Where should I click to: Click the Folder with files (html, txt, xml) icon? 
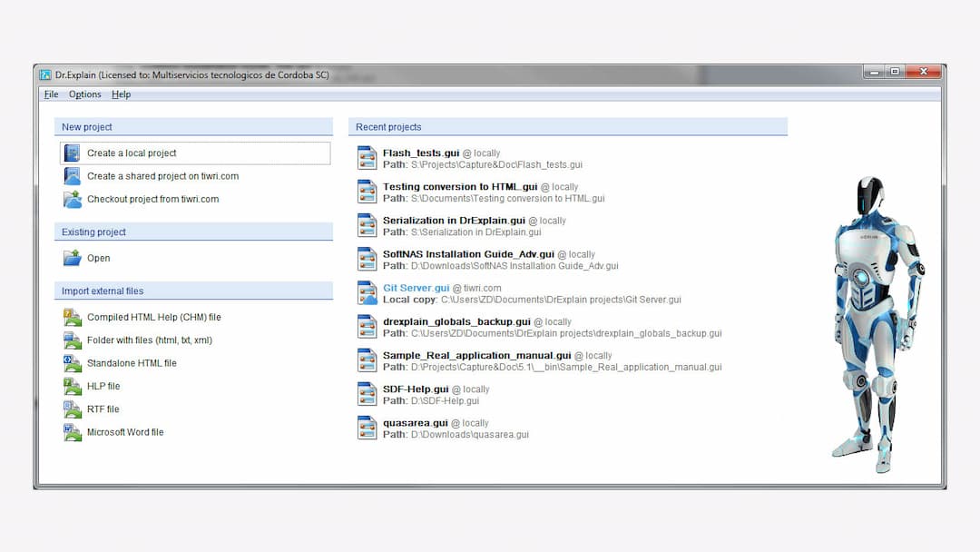pos(73,340)
